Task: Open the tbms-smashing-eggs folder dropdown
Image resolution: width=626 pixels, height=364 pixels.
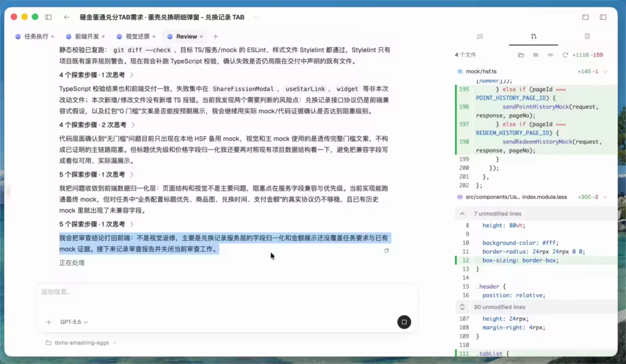Action: pos(81,343)
